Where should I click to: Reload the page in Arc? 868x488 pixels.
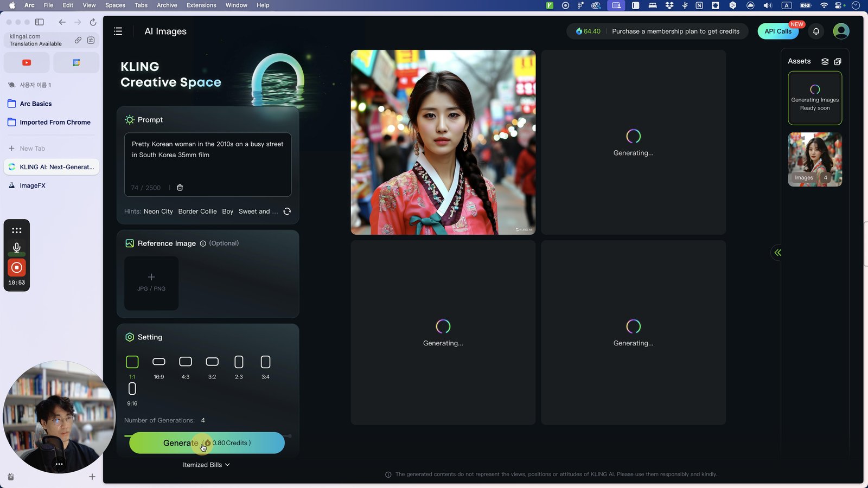93,22
